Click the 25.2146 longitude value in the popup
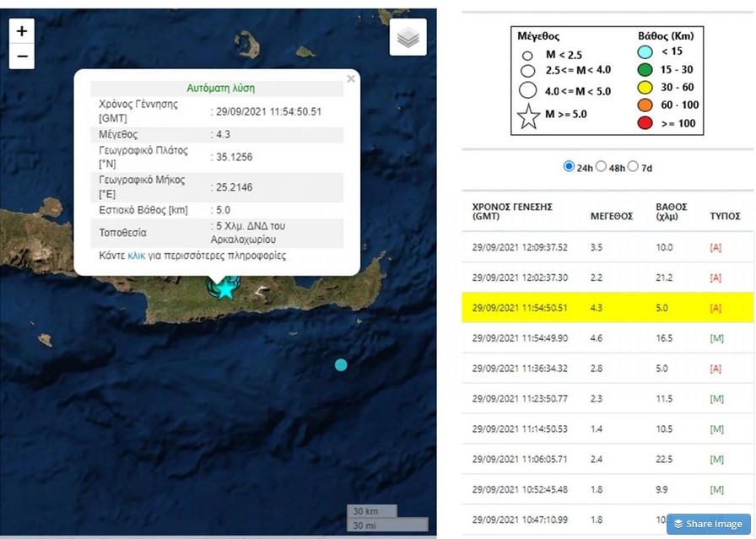Image resolution: width=756 pixels, height=539 pixels. (234, 187)
